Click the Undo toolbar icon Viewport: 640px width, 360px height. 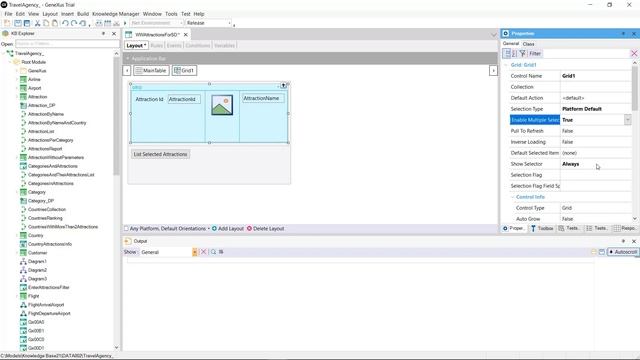(x=65, y=23)
